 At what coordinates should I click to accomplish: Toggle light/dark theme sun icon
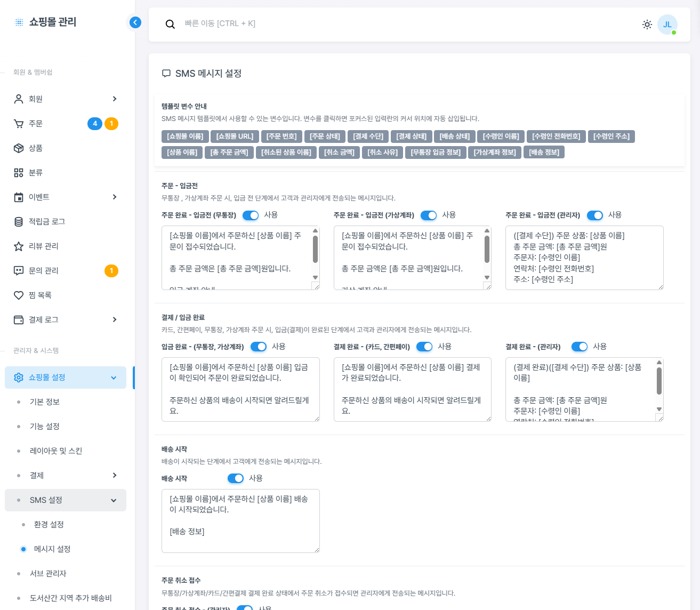pyautogui.click(x=647, y=25)
